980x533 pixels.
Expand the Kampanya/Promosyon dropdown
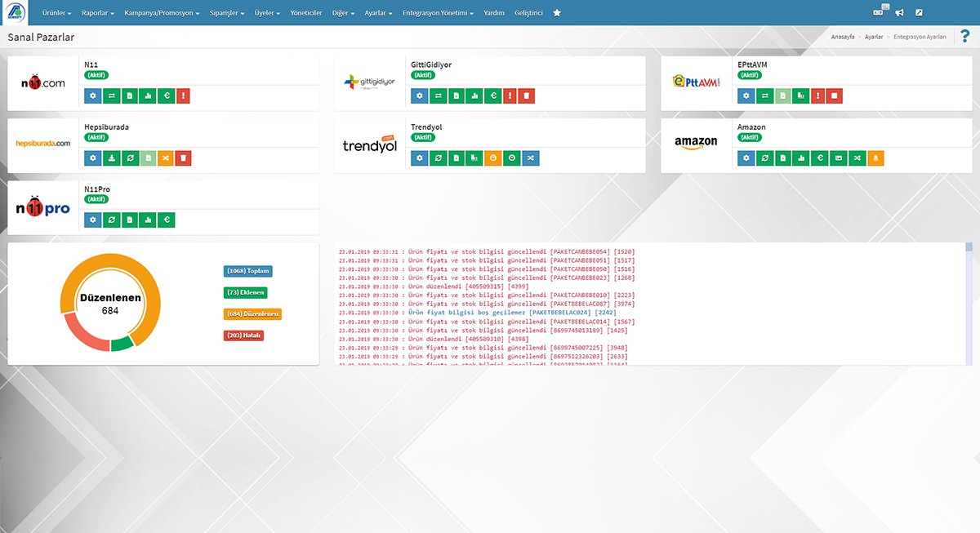click(x=162, y=14)
